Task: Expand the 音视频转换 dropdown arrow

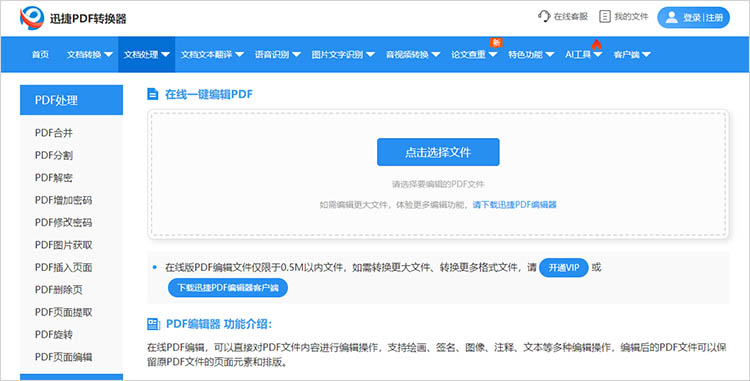Action: (x=435, y=55)
